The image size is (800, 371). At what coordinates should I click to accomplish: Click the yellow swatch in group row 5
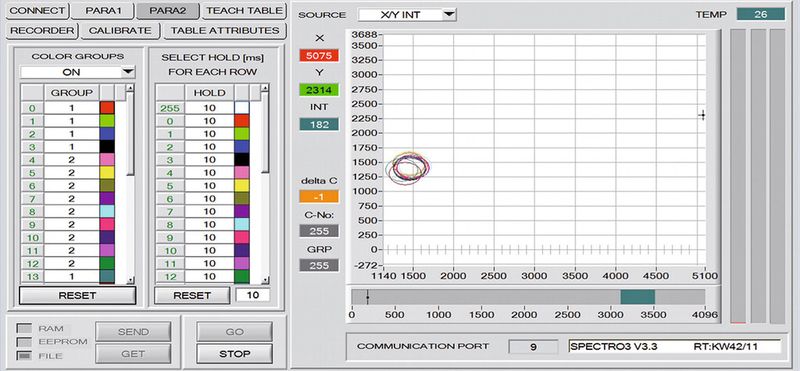(x=107, y=172)
